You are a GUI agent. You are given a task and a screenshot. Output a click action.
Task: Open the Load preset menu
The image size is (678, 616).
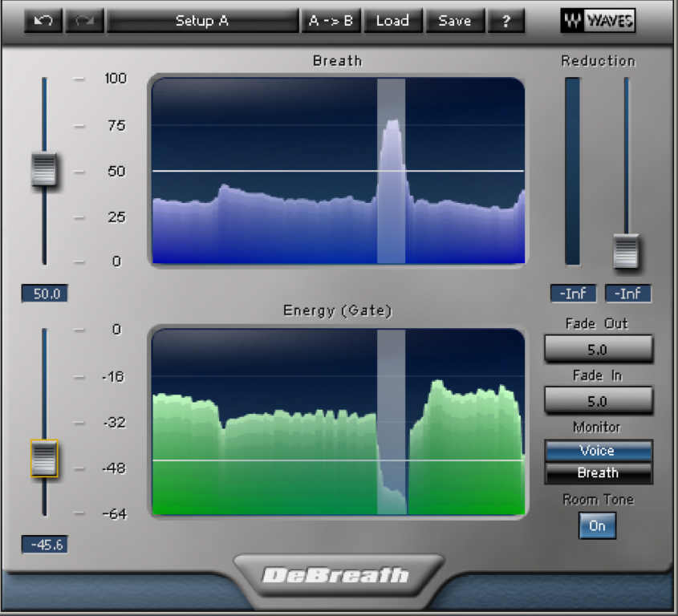[x=392, y=21]
